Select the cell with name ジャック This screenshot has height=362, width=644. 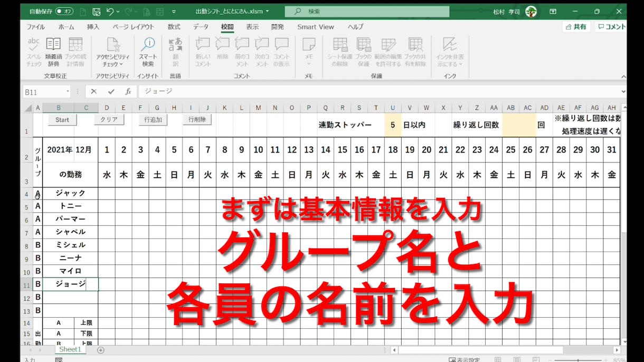point(70,193)
